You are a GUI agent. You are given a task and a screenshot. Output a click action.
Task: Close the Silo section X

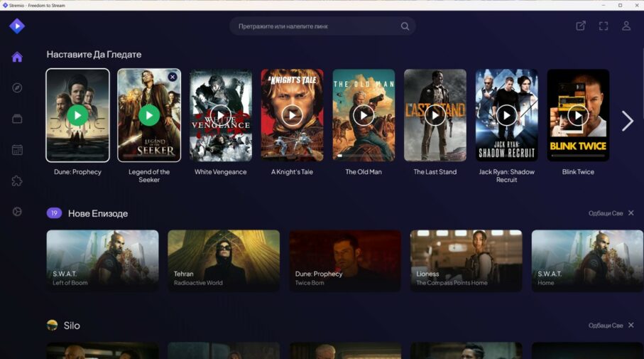point(631,326)
